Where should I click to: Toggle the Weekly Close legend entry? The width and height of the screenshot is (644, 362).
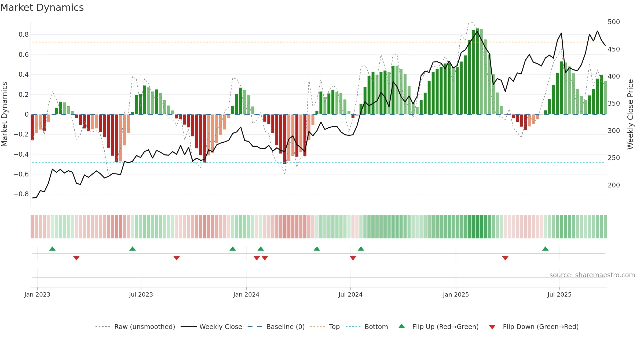[211, 327]
